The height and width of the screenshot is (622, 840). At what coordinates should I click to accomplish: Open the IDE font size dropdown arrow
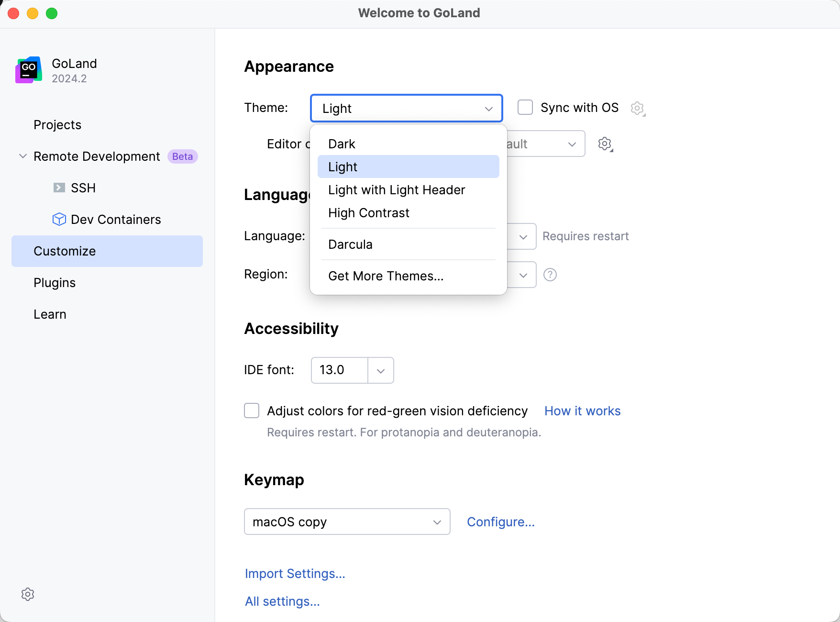coord(381,370)
